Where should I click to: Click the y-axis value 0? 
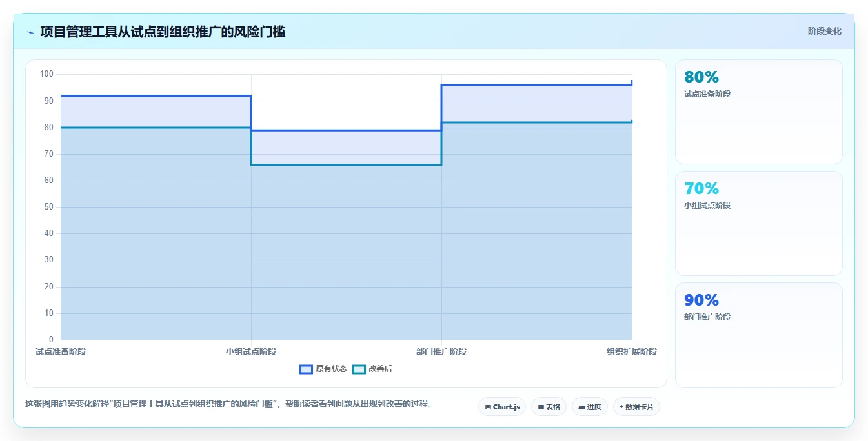point(52,340)
